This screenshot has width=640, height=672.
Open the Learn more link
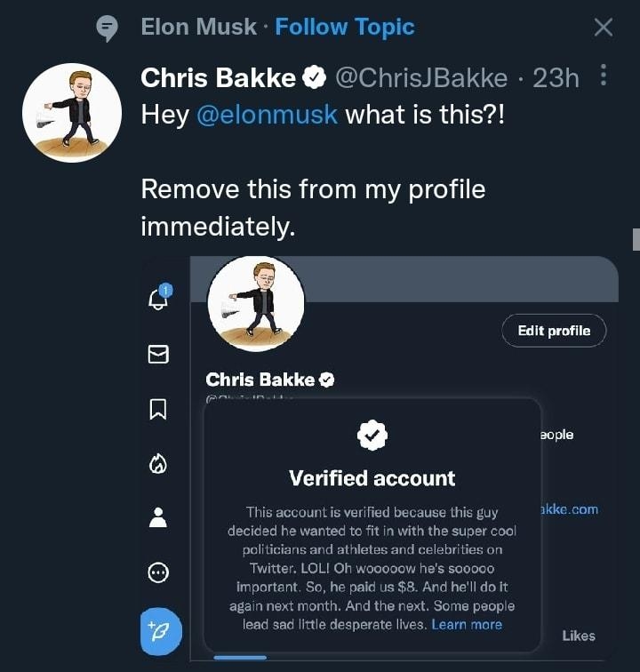tap(467, 625)
